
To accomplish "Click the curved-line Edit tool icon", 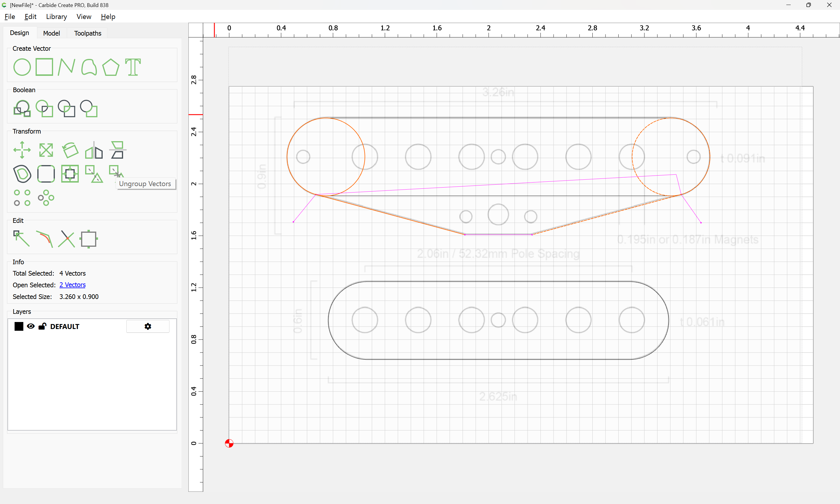I will click(x=44, y=239).
